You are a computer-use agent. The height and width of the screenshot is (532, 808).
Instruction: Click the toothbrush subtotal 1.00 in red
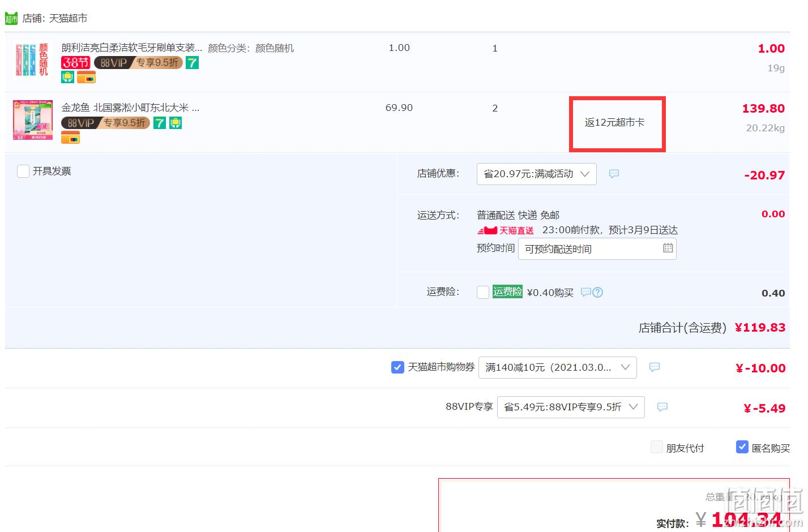pyautogui.click(x=771, y=49)
